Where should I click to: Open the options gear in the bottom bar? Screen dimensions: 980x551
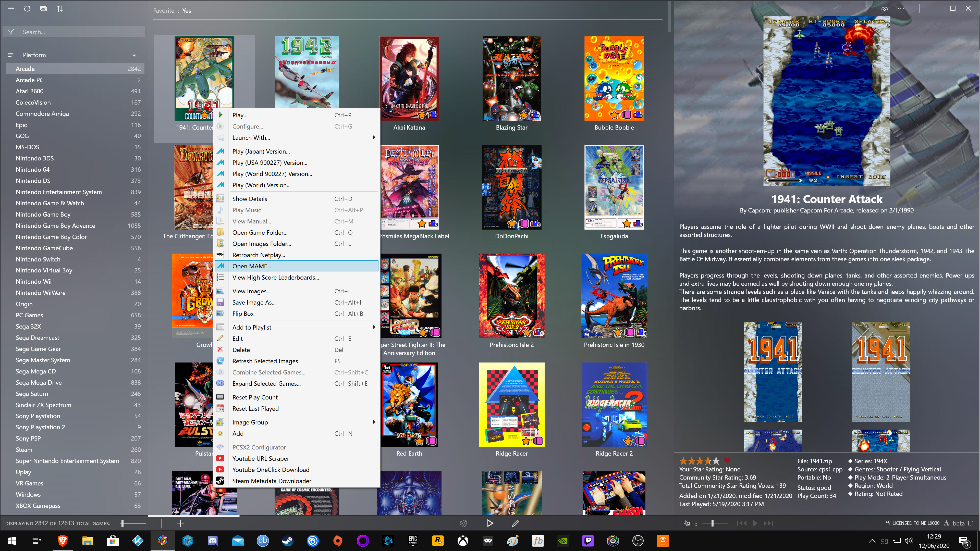pyautogui.click(x=463, y=523)
